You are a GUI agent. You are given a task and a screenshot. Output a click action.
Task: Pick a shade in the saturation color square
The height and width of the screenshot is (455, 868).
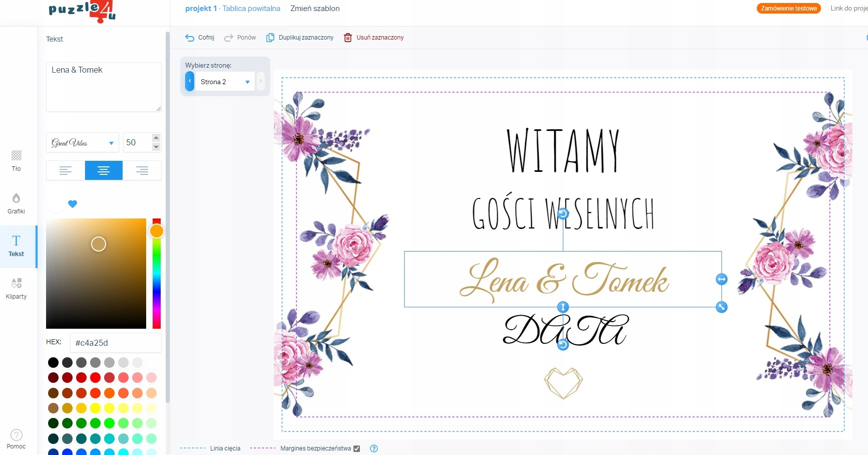[96, 274]
